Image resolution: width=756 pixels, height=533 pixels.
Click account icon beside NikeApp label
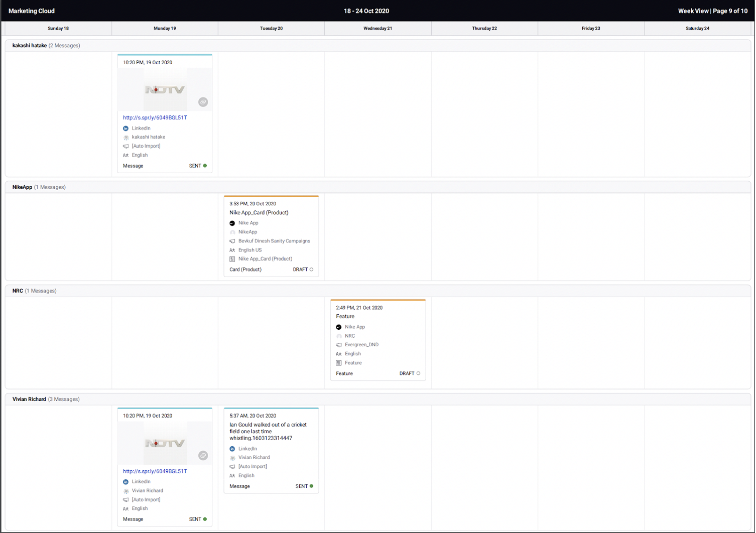click(x=232, y=232)
